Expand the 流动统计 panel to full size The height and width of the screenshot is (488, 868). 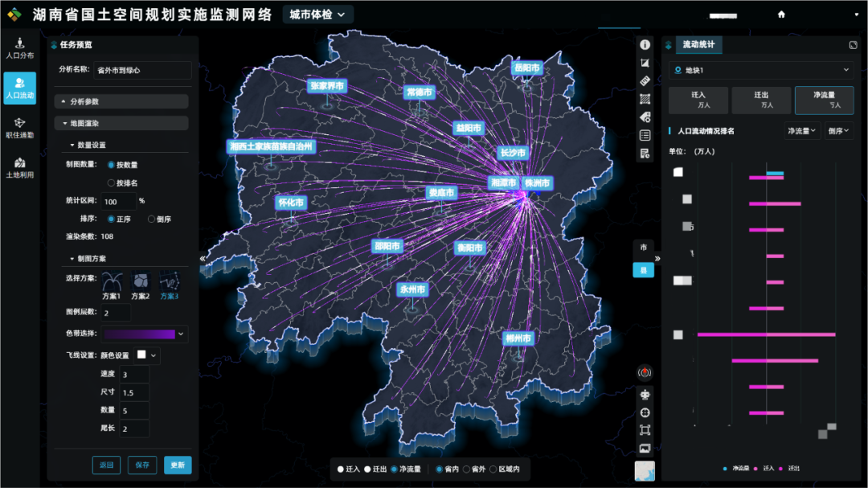point(853,46)
